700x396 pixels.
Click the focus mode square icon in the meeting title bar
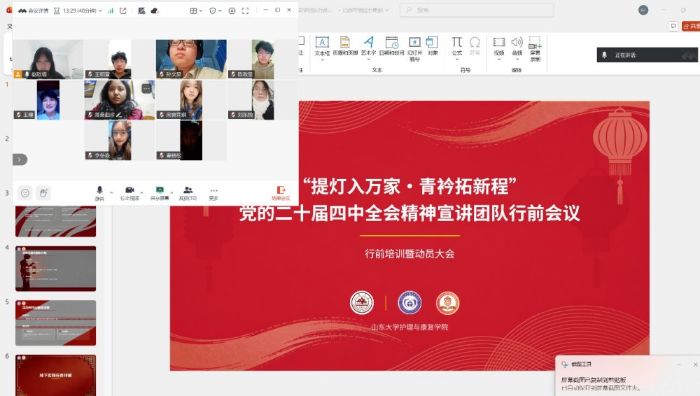(232, 11)
